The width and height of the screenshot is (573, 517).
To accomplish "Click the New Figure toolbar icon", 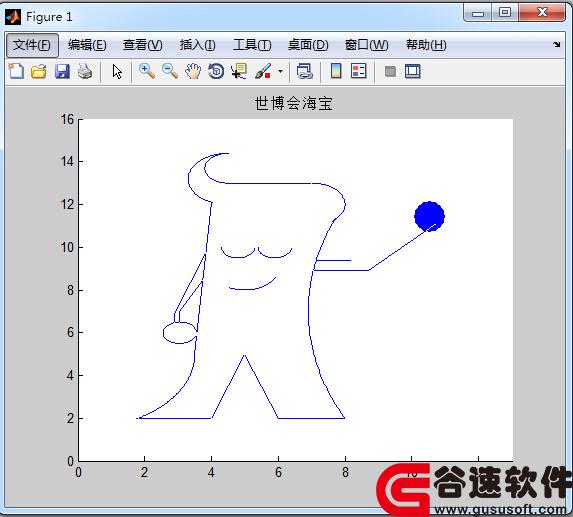I will [x=16, y=71].
